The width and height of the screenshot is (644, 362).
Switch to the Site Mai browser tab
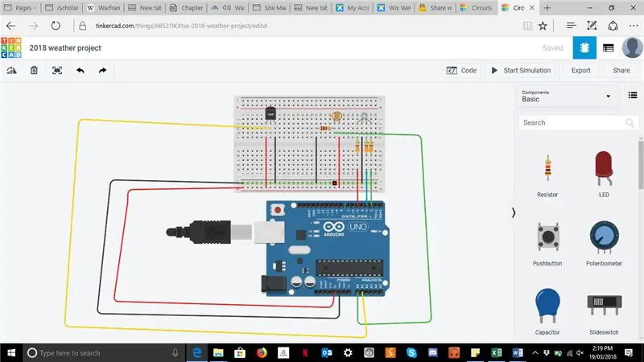(270, 8)
